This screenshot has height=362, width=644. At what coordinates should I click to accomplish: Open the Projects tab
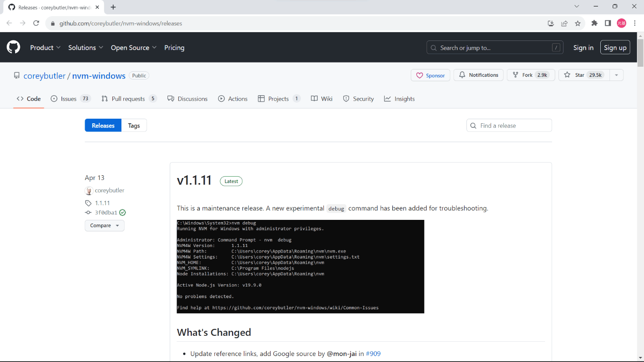[279, 98]
